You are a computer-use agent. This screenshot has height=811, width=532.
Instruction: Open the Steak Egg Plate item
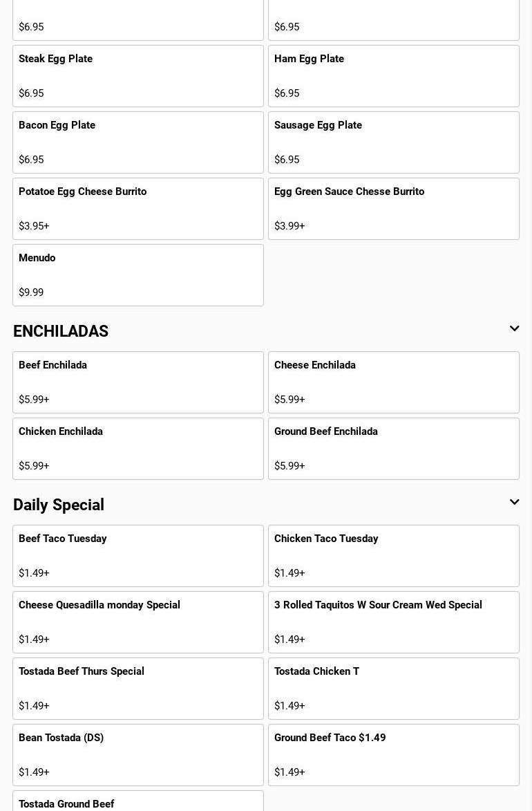tap(138, 76)
